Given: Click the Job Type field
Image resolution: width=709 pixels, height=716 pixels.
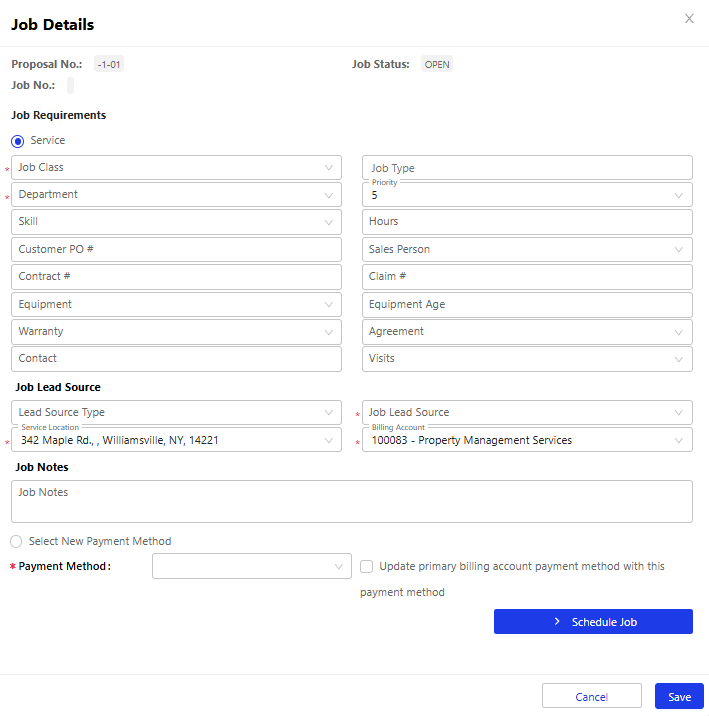Looking at the screenshot, I should [527, 168].
